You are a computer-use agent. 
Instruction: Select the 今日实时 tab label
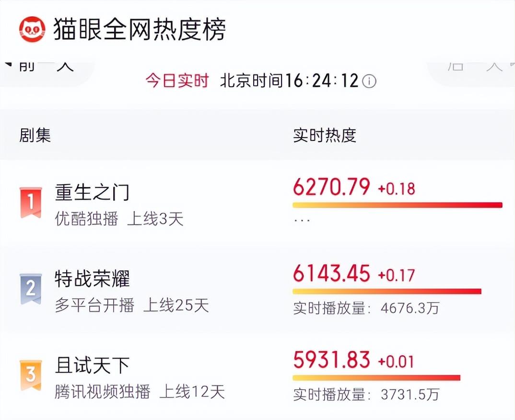[x=177, y=81]
